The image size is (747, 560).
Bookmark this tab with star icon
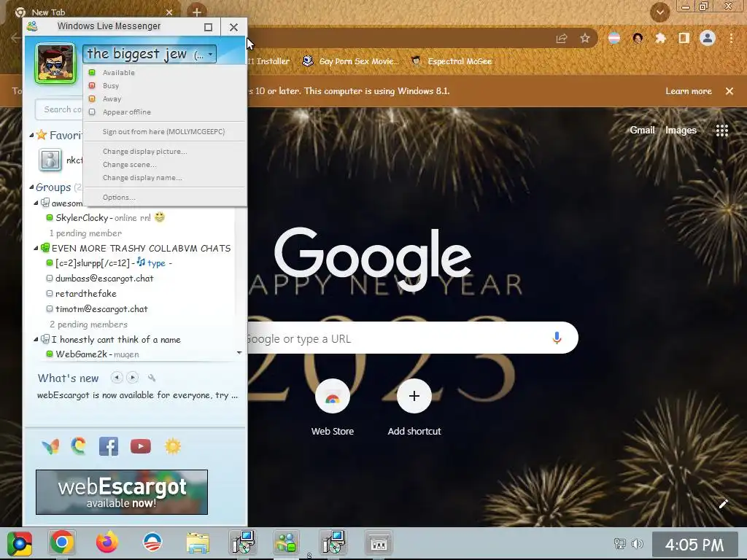coord(585,39)
